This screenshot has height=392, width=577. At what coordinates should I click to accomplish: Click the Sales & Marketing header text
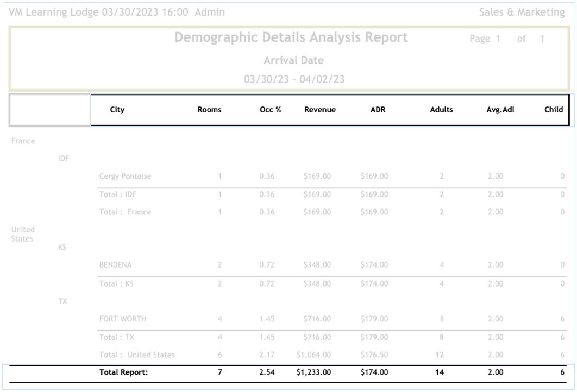[x=521, y=12]
